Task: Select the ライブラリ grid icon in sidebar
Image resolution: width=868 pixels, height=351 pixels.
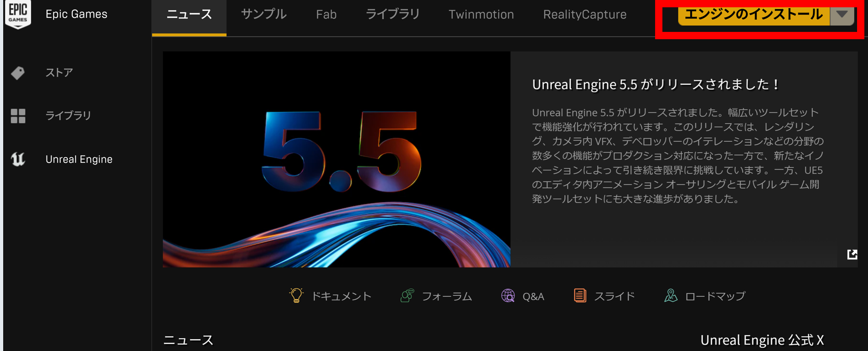Action: click(18, 116)
